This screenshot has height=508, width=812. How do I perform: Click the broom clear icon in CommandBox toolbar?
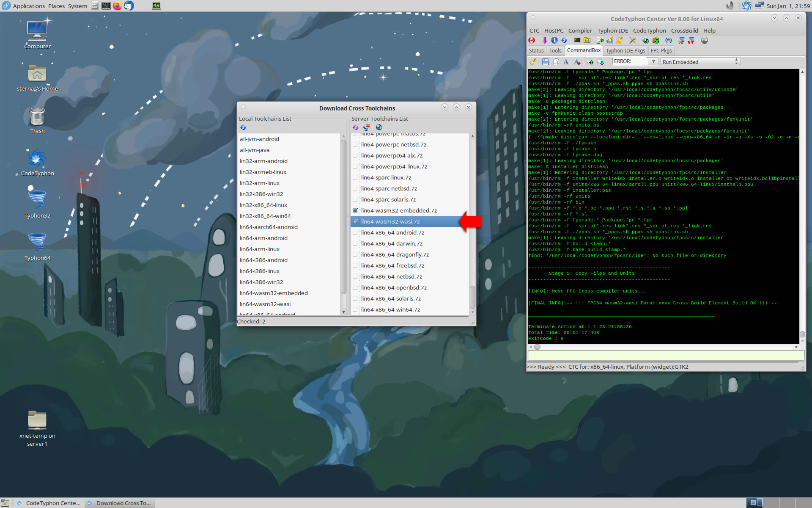533,62
